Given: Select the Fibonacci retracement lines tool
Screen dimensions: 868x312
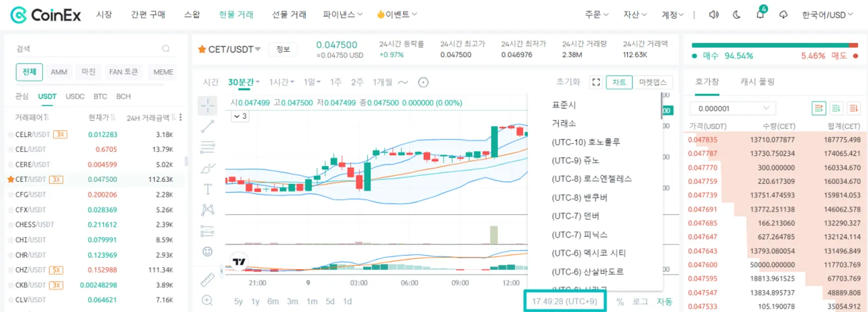Looking at the screenshot, I should pos(207,148).
